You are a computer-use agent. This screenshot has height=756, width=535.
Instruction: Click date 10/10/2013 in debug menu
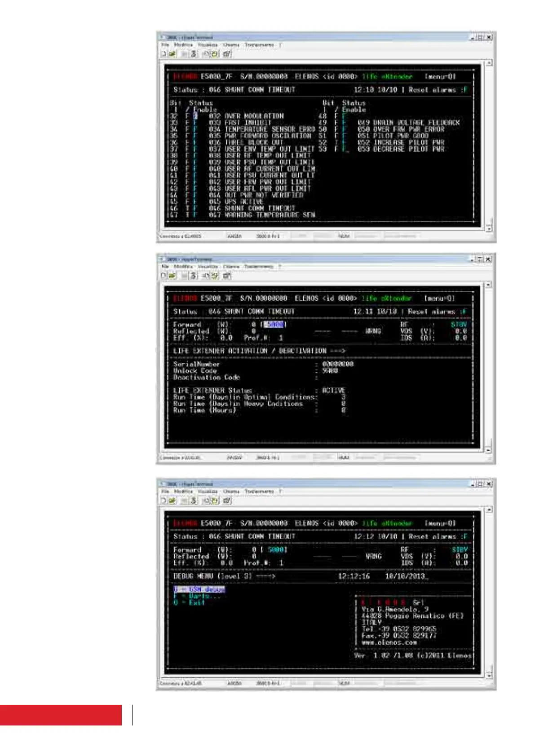coord(405,576)
